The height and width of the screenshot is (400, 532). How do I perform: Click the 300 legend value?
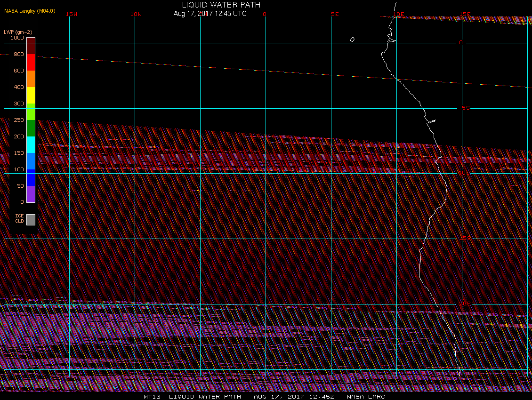[x=19, y=104]
